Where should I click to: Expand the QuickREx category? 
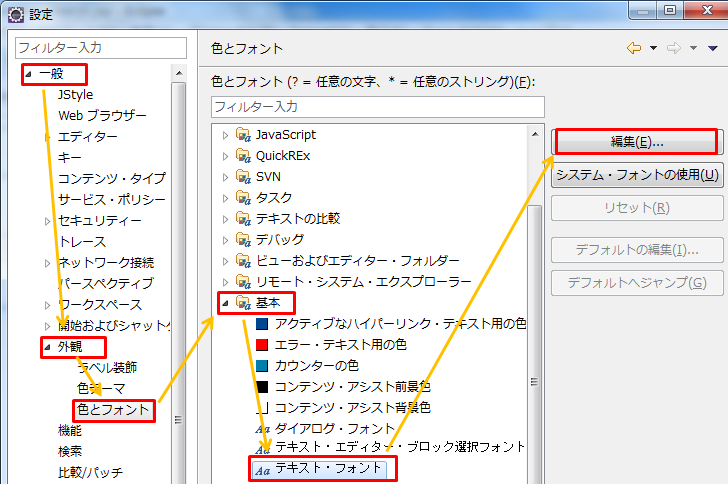225,156
